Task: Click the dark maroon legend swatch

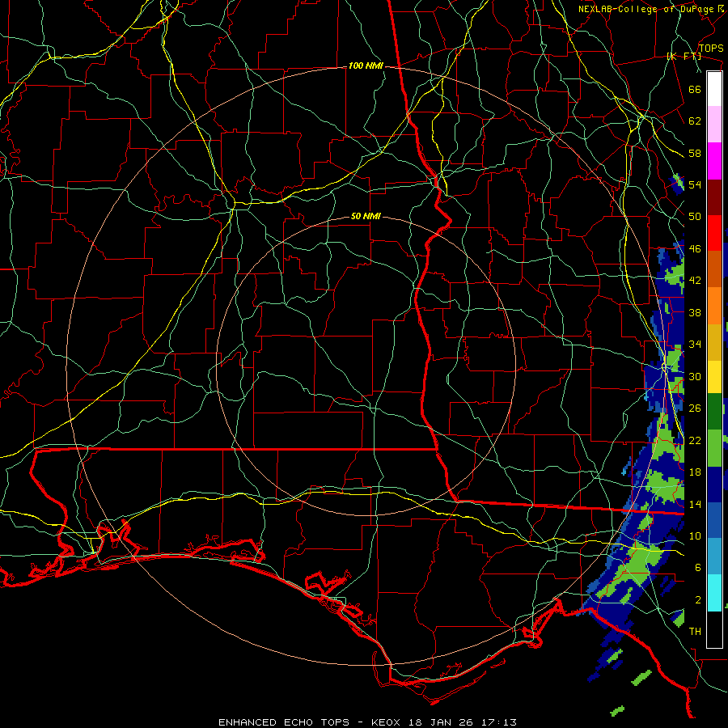Action: coord(714,197)
